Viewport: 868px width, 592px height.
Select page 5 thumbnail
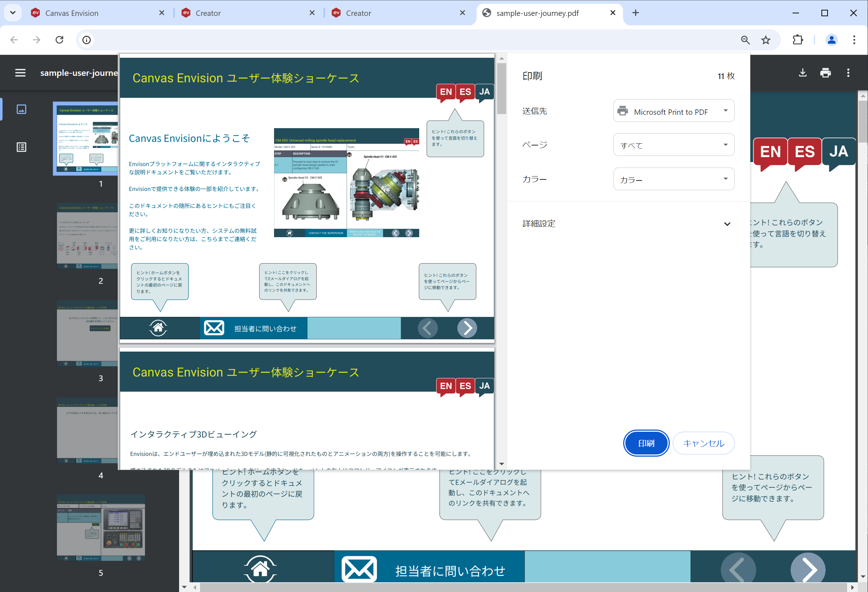coord(100,527)
